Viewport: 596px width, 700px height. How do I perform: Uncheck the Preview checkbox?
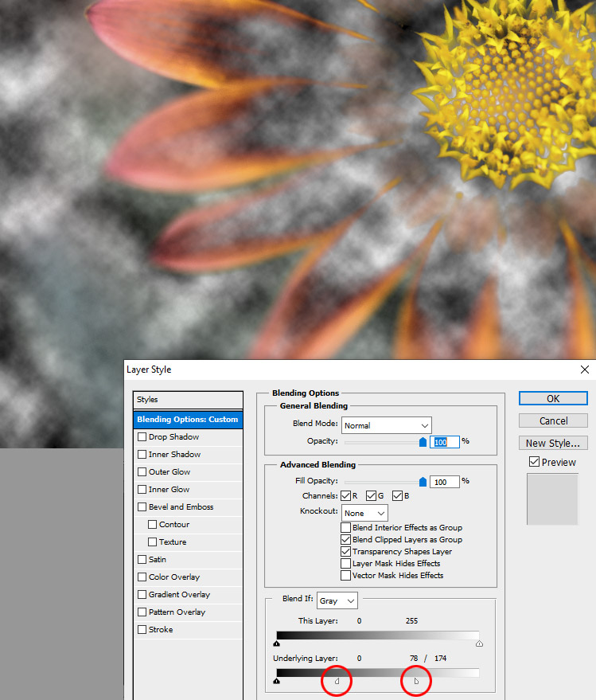(534, 462)
